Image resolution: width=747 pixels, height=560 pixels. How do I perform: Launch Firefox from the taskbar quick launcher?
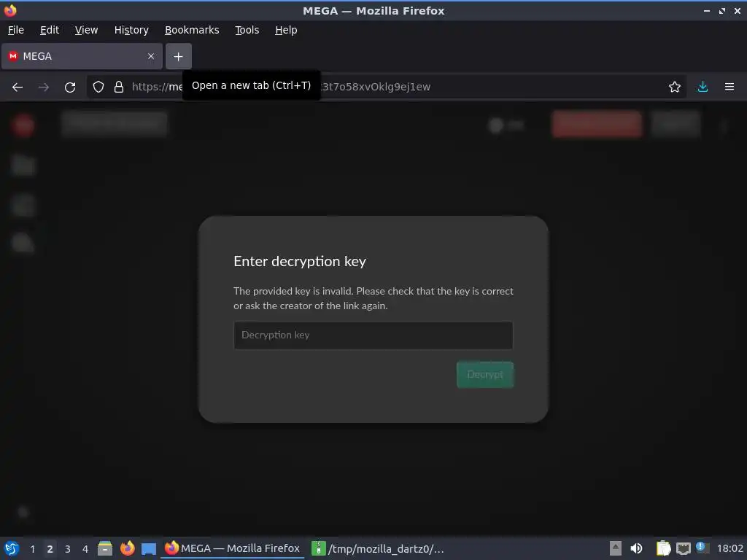coord(127,548)
